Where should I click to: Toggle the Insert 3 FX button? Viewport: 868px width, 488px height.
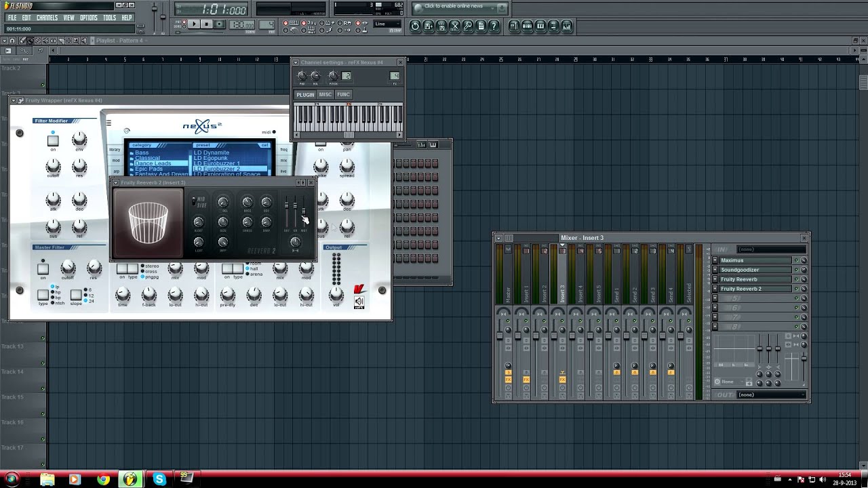click(562, 380)
